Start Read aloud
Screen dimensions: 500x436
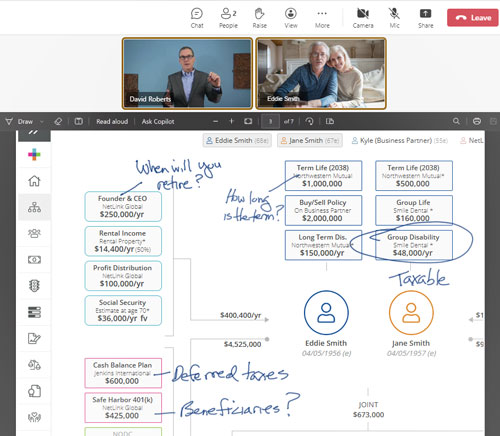pos(112,121)
